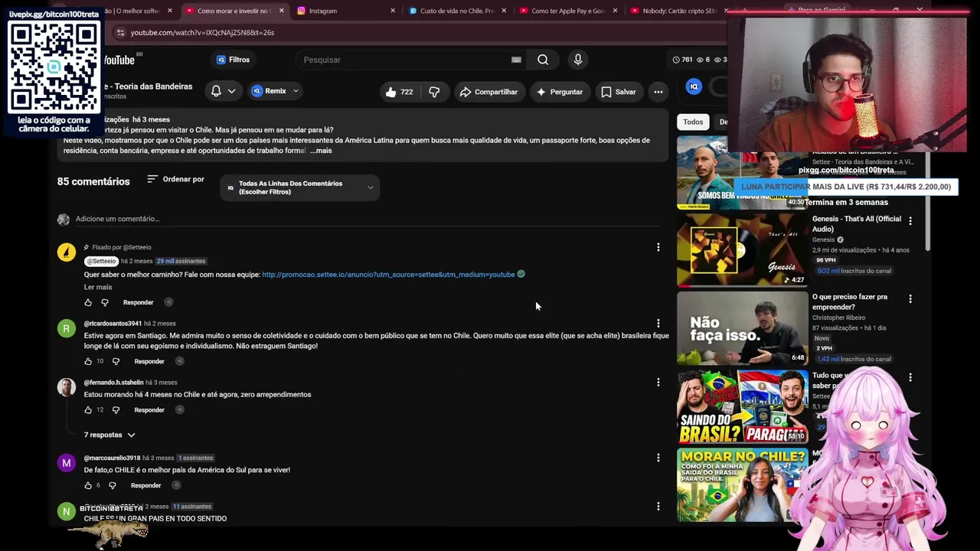Dislike @fernando.h.stahelin's comment

point(116,410)
